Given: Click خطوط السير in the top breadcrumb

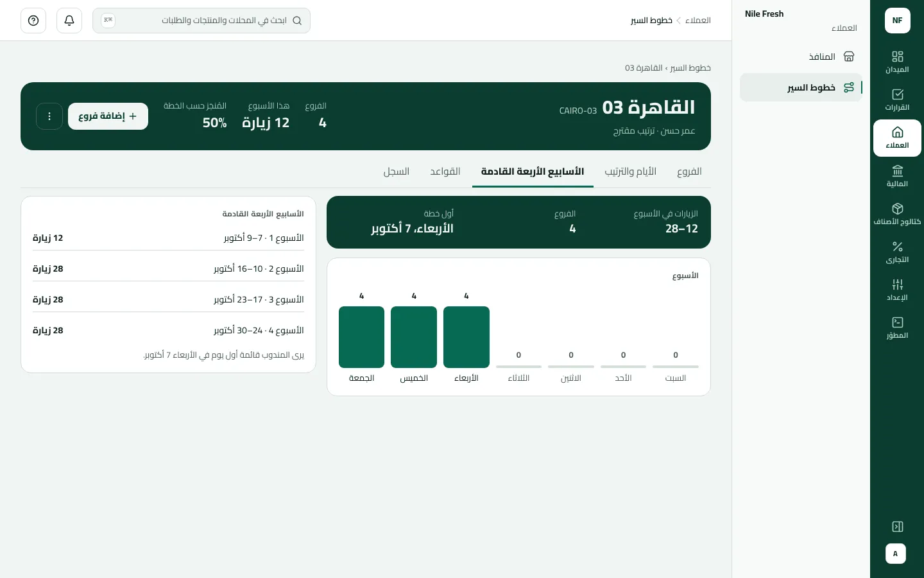Looking at the screenshot, I should [651, 21].
